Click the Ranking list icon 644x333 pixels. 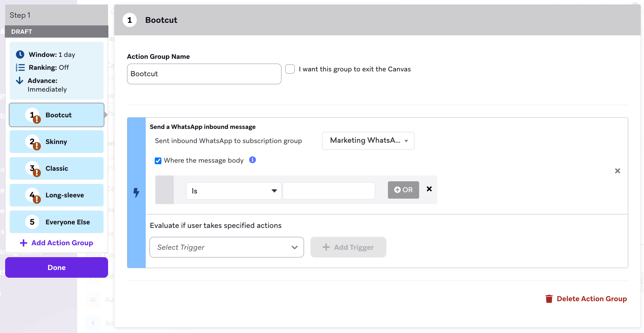pyautogui.click(x=20, y=67)
